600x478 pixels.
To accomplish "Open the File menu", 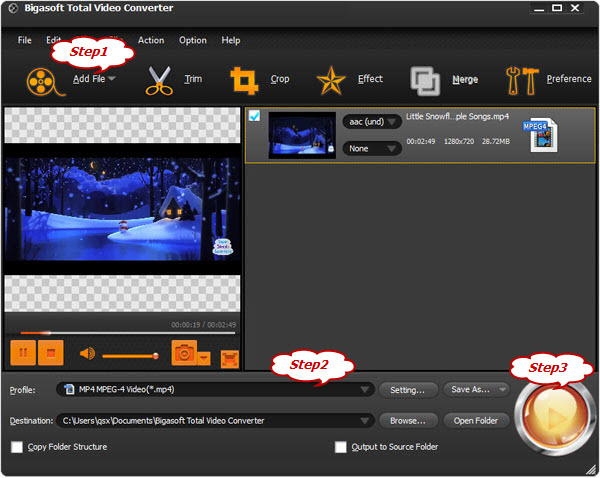I will pos(24,40).
